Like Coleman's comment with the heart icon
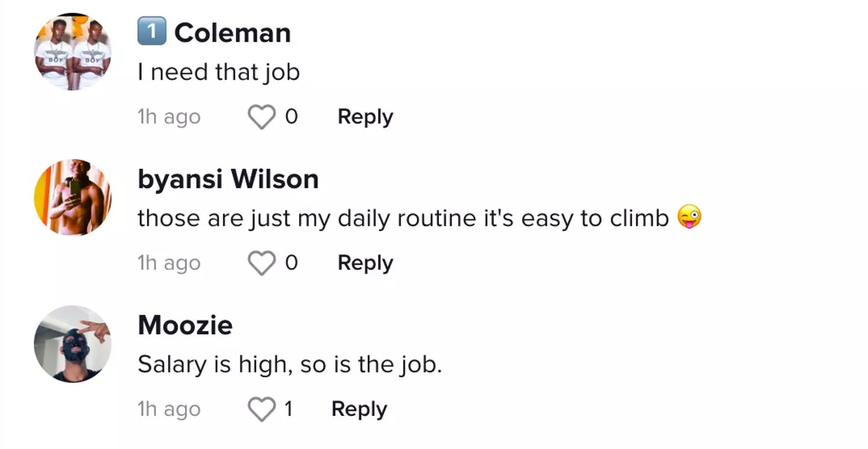 (x=262, y=117)
